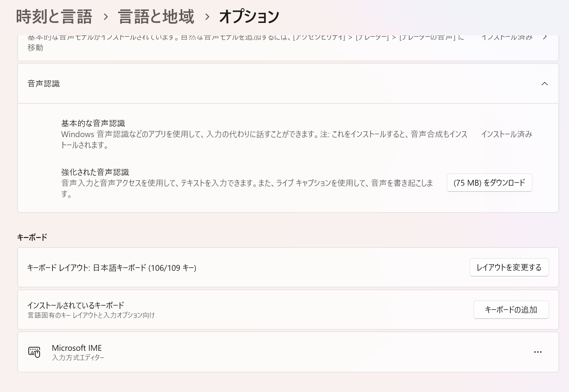Click 入力方式エディター subtitle text
Image resolution: width=569 pixels, height=392 pixels.
click(78, 357)
